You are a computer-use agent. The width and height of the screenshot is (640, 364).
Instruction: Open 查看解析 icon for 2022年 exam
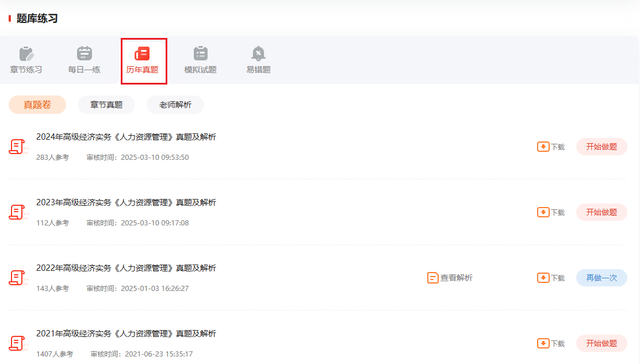[432, 278]
